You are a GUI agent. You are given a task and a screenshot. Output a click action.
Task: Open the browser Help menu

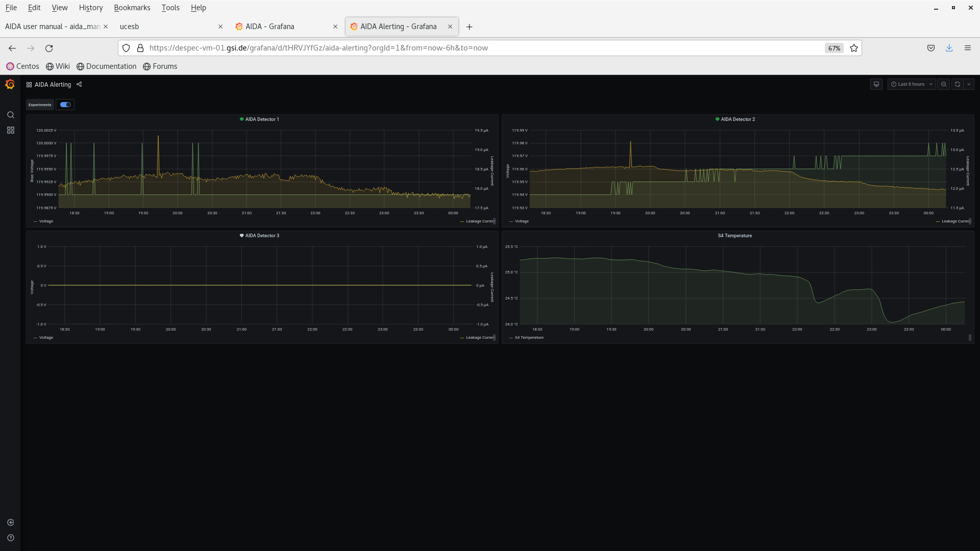[198, 8]
